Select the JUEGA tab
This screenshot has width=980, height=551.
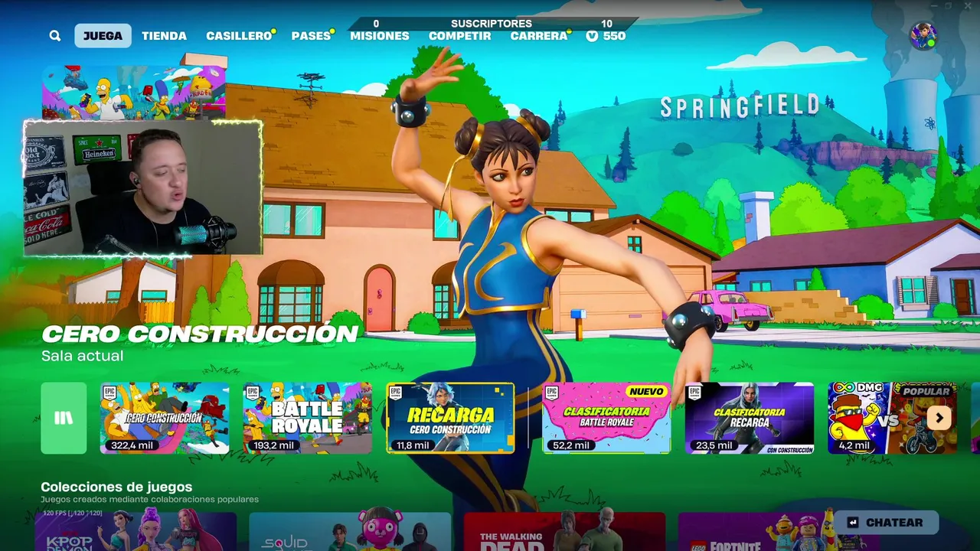(103, 36)
